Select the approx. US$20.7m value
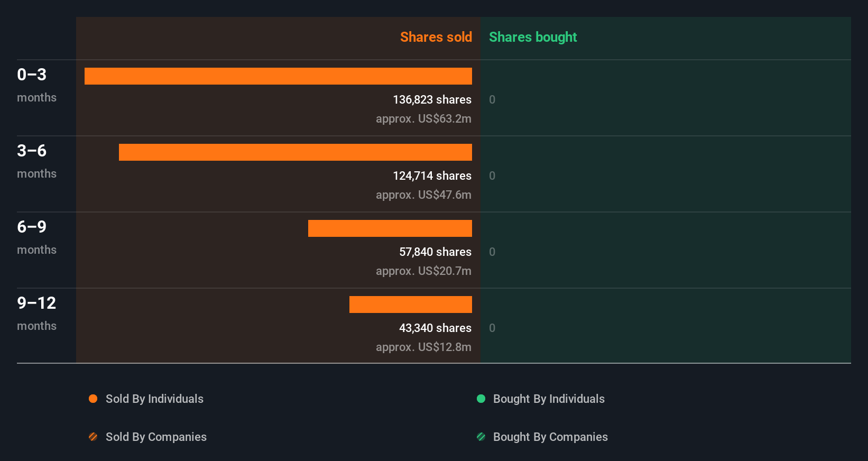The width and height of the screenshot is (868, 461). [x=423, y=271]
